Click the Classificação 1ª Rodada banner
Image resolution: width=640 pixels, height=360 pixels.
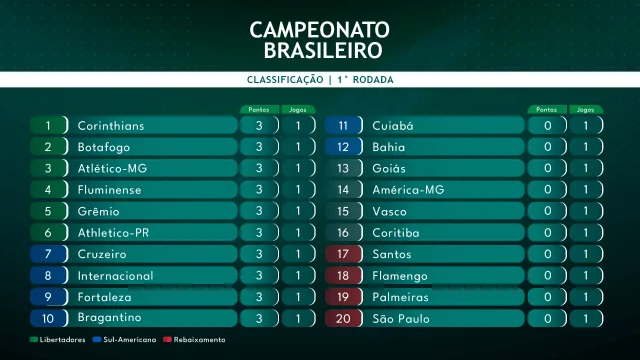[x=320, y=80]
